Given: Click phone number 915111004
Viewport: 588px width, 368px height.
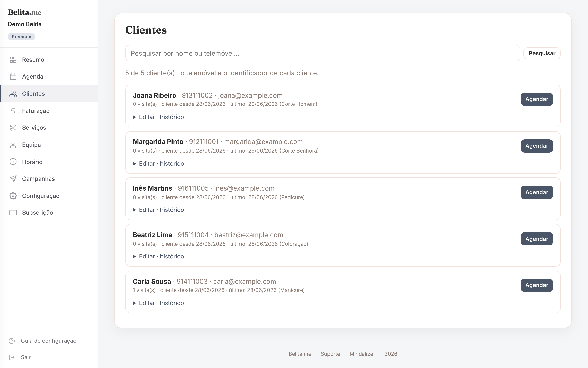Looking at the screenshot, I should (193, 235).
